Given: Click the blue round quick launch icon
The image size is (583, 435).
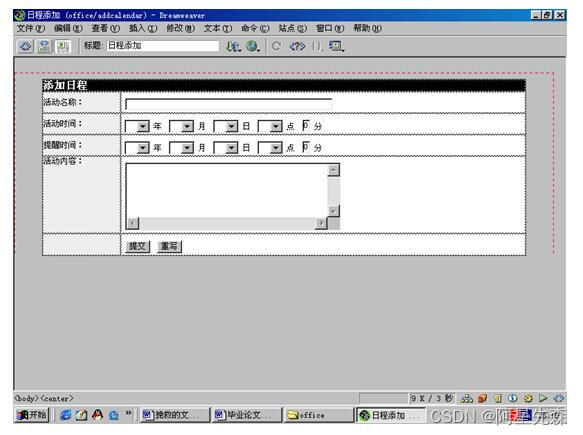Looking at the screenshot, I should (x=114, y=415).
